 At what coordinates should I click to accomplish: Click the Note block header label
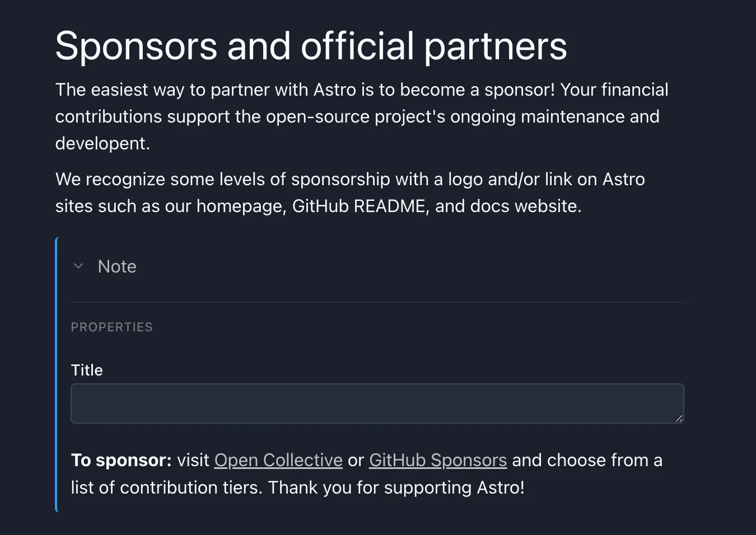click(117, 266)
